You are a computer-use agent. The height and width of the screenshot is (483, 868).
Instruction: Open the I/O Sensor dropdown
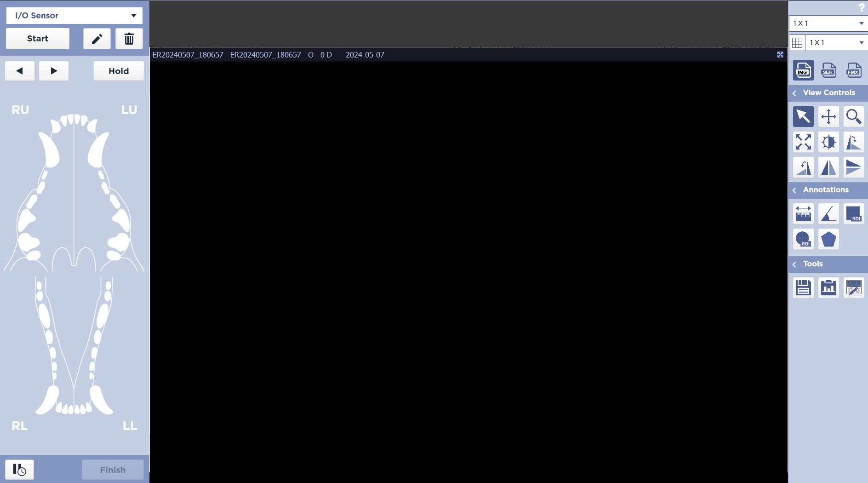click(x=74, y=16)
